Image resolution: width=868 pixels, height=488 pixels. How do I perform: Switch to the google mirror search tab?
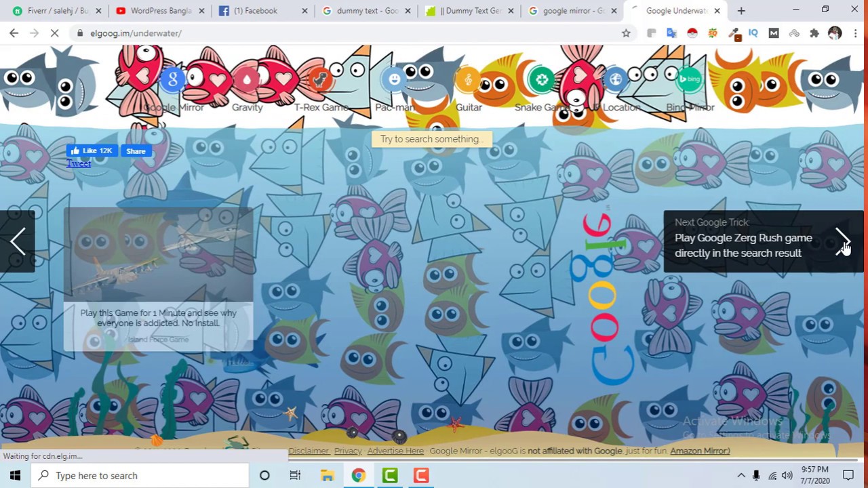tap(572, 11)
